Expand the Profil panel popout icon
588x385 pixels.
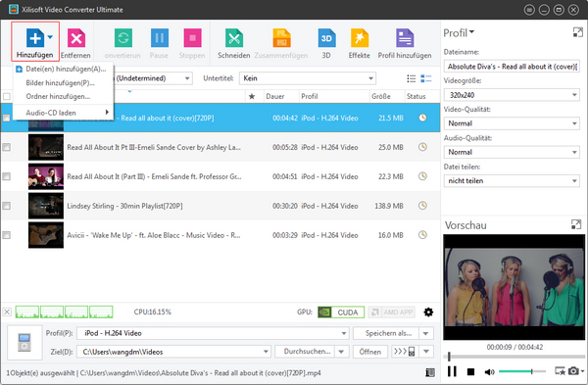[x=578, y=32]
